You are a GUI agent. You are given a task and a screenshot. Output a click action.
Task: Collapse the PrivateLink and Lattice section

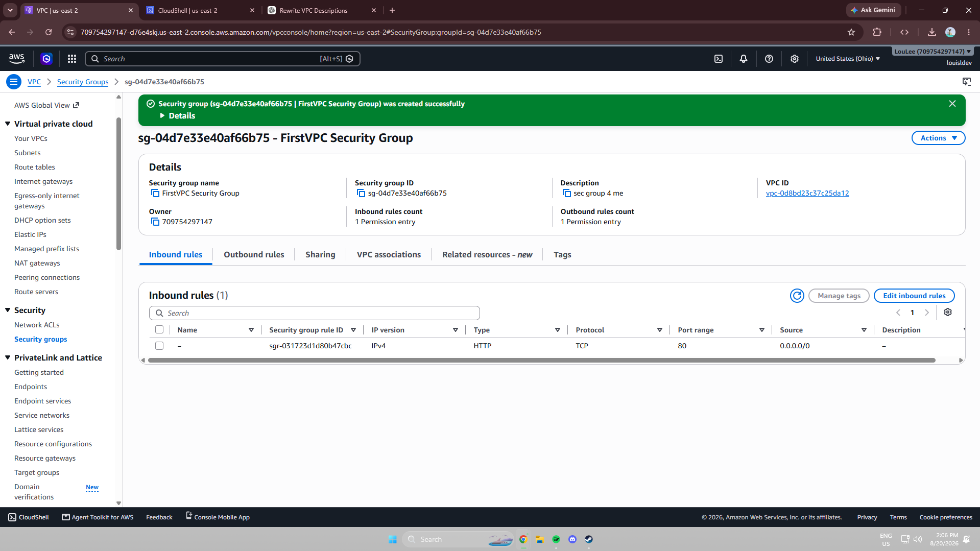[8, 357]
